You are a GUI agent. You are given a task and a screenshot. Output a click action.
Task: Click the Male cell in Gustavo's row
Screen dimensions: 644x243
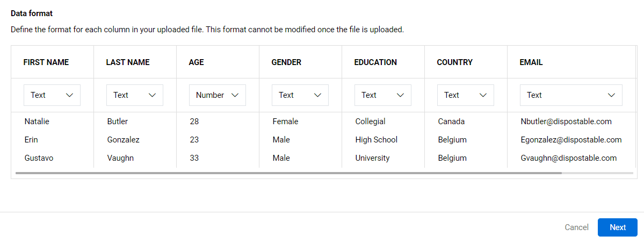281,158
